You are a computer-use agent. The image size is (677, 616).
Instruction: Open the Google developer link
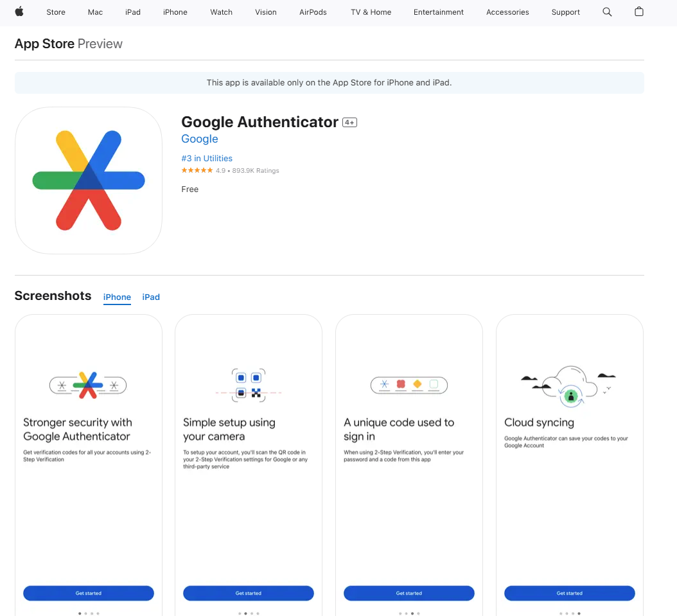pos(200,139)
